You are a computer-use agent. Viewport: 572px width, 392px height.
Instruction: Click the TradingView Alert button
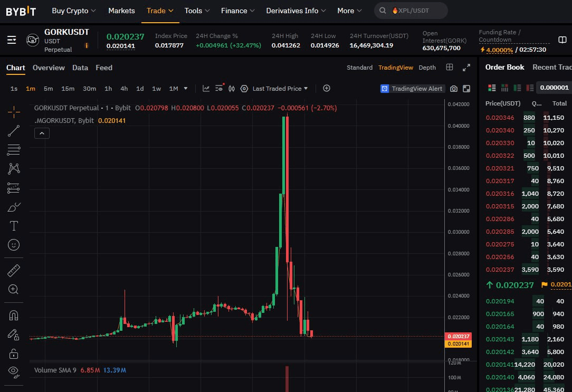tap(412, 89)
